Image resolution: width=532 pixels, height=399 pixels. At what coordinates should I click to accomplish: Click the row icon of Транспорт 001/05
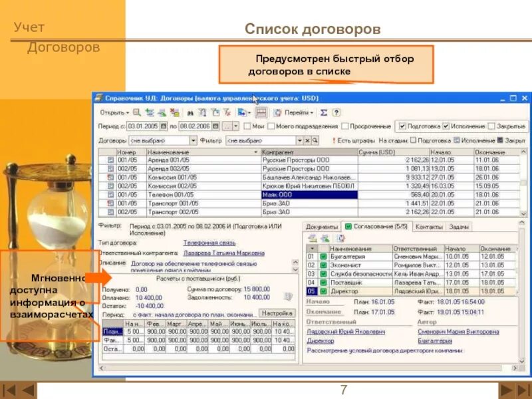[110, 203]
